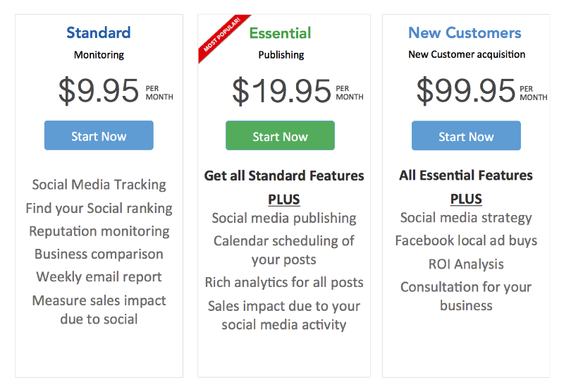Screen dimensions: 564x392
Task: Click the $19.95 per month price
Action: tap(298, 91)
